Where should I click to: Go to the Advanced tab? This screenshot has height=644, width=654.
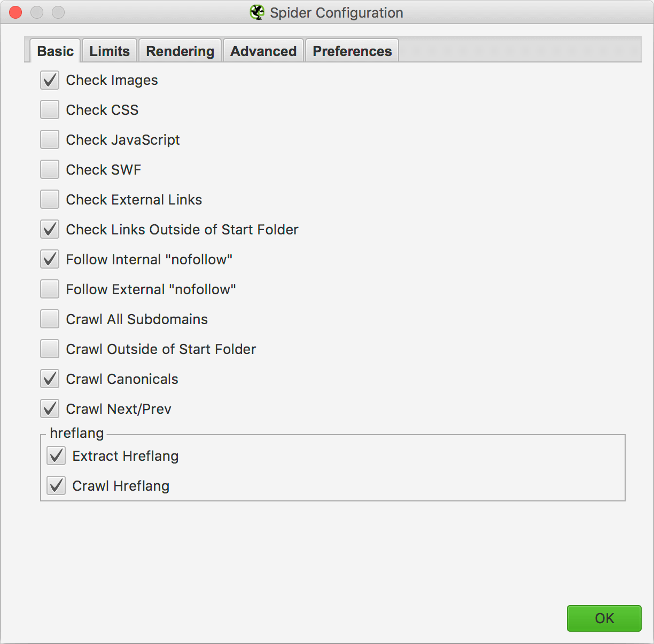click(263, 51)
